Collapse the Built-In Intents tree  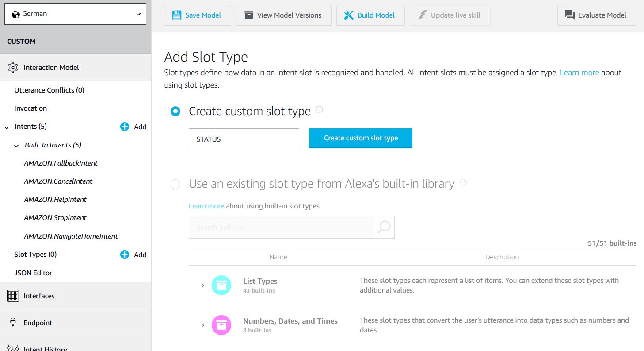(16, 146)
